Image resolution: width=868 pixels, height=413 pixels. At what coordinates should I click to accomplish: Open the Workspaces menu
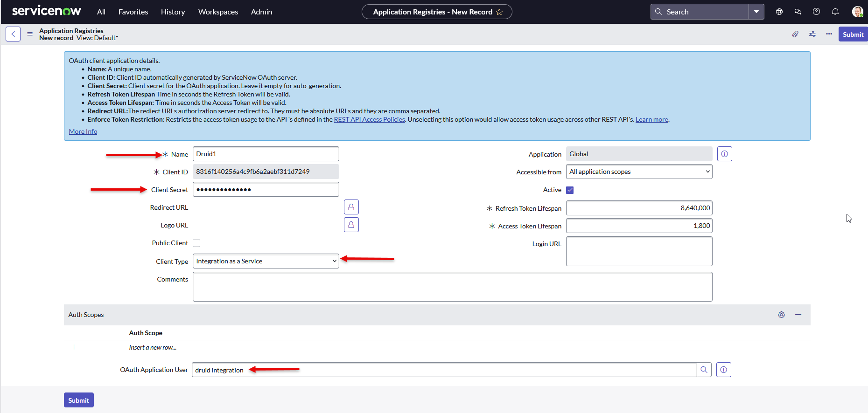click(218, 12)
